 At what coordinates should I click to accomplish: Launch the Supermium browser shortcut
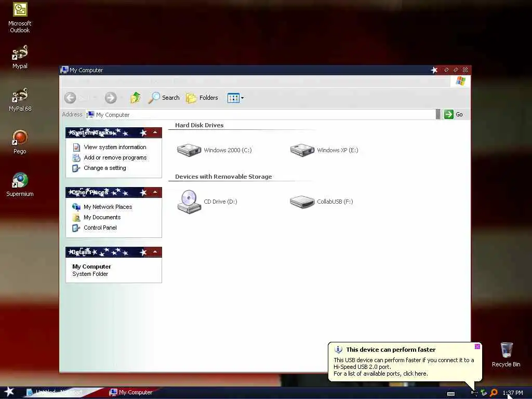pyautogui.click(x=20, y=184)
